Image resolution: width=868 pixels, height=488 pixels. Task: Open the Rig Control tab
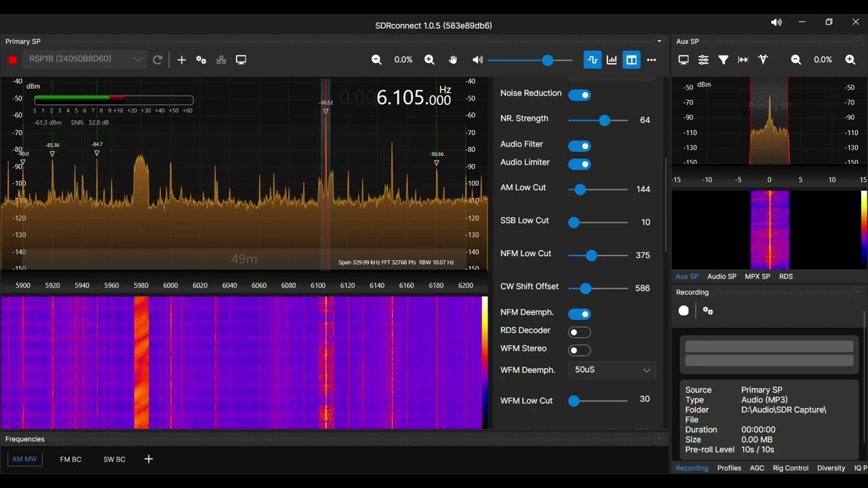click(791, 468)
